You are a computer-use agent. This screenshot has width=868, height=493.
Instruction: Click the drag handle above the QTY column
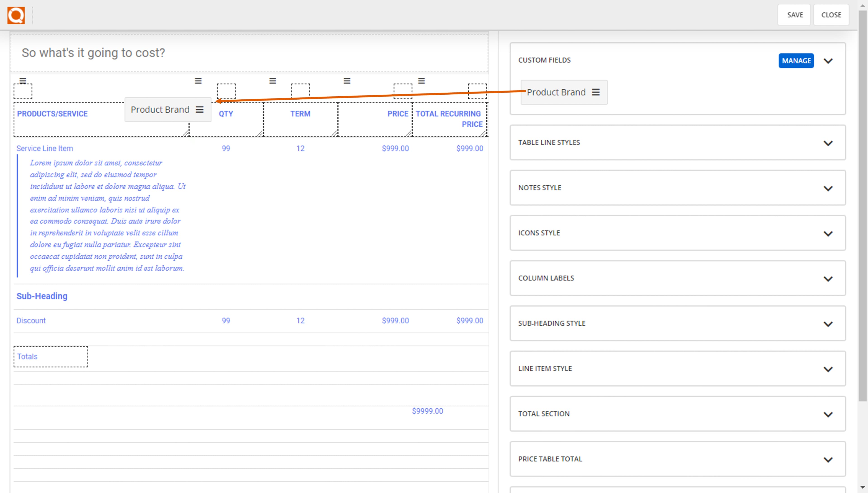tap(198, 81)
